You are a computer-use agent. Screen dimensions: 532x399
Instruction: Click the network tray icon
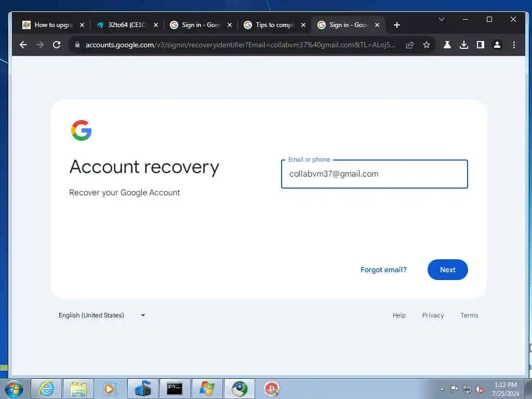(467, 389)
